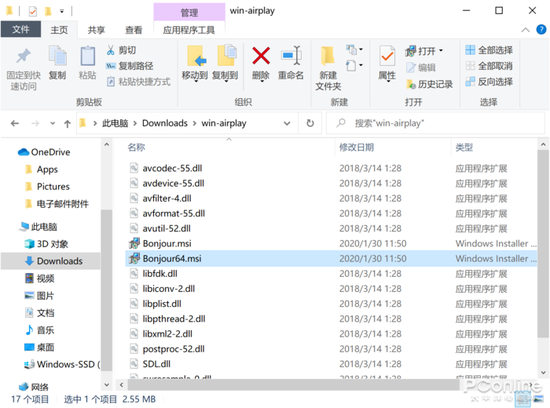The height and width of the screenshot is (408, 550).
Task: Click the blue help question mark icon
Action: pyautogui.click(x=541, y=29)
